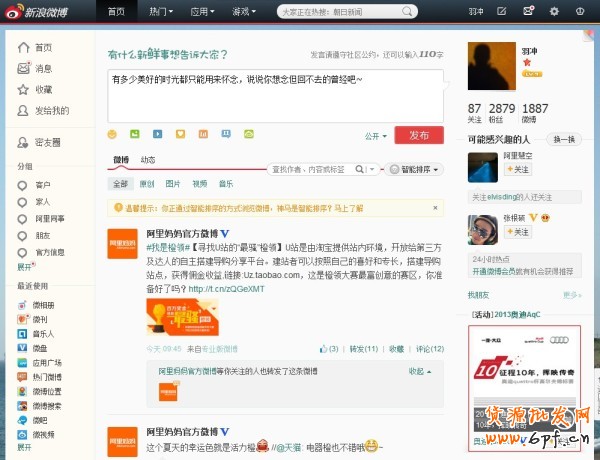Image resolution: width=600 pixels, height=460 pixels.
Task: Click the orange chart poll icon under composer
Action: (203, 134)
